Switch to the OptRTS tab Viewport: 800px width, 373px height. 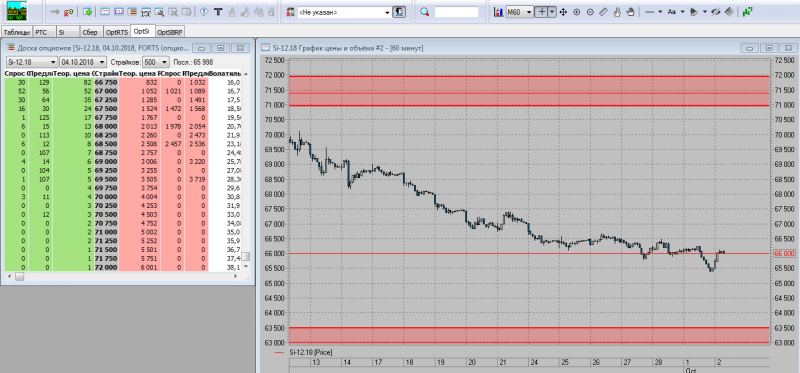pyautogui.click(x=117, y=32)
